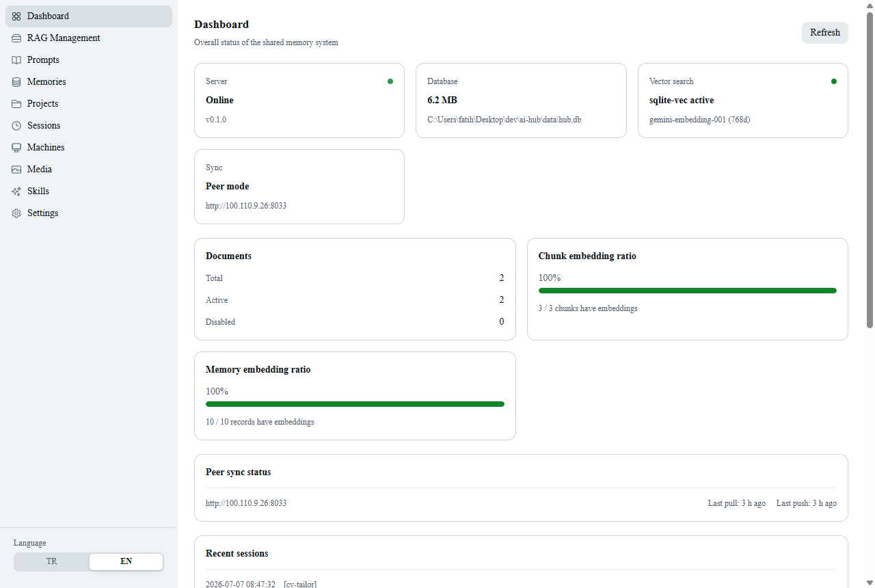
Task: Click the Chunk embedding ratio progress bar
Action: 688,291
